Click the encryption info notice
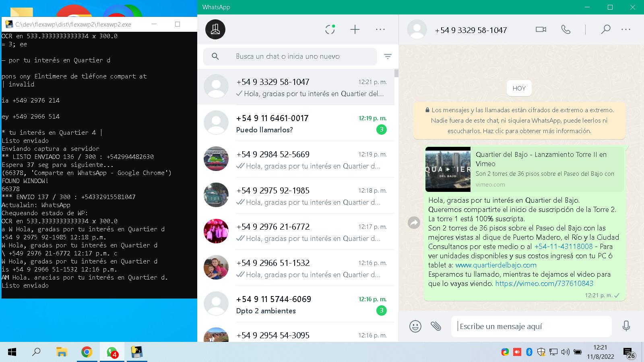The width and height of the screenshot is (644, 362). [x=519, y=120]
